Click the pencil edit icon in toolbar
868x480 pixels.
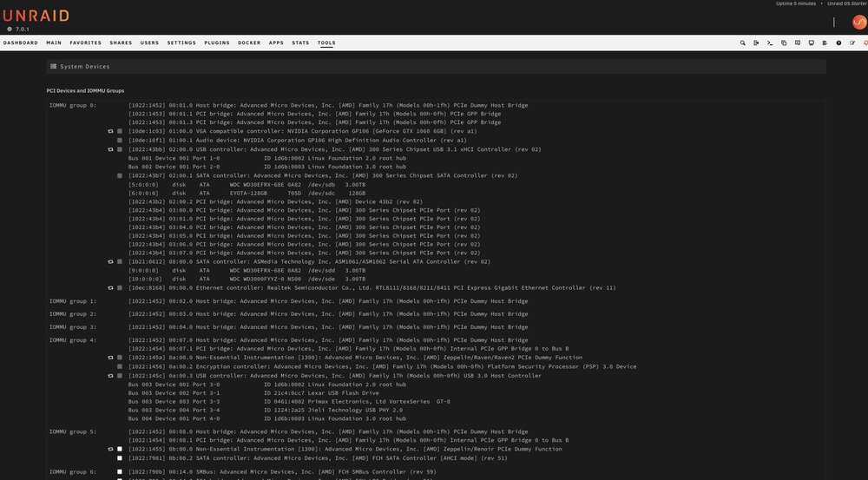[x=852, y=43]
